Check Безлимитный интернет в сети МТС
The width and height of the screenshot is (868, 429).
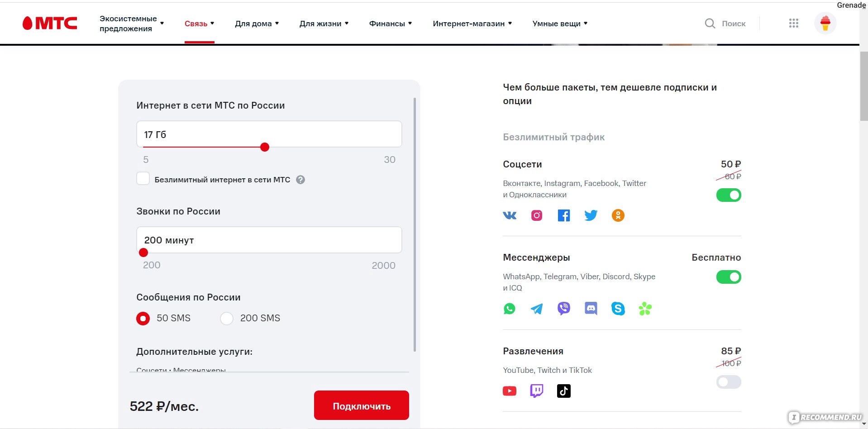pos(143,179)
